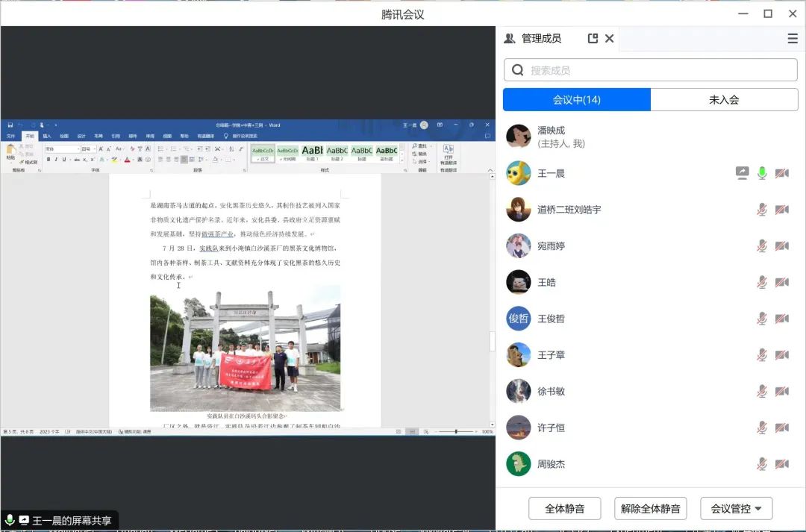Click 周骏杰's green dinosaur avatar
This screenshot has width=806, height=532.
[518, 464]
